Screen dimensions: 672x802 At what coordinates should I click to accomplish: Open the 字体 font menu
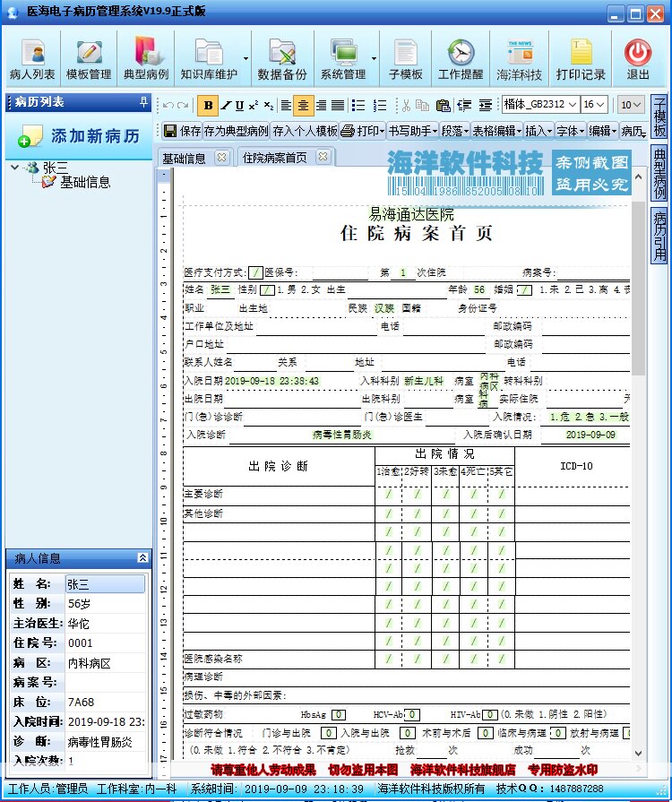(570, 131)
